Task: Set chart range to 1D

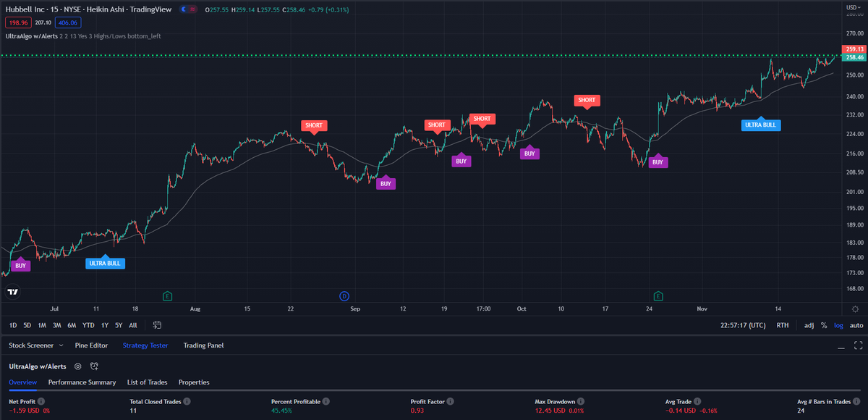Action: (x=13, y=325)
